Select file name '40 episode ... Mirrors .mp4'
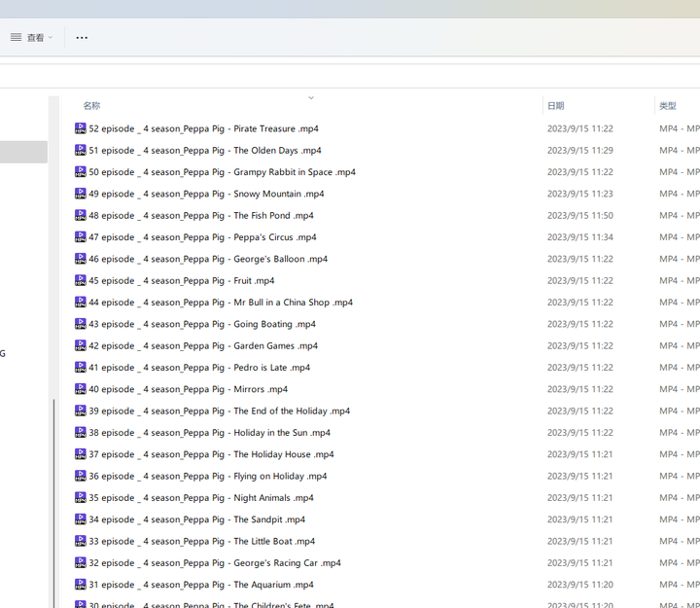Viewport: 700px width, 608px height. (x=189, y=389)
